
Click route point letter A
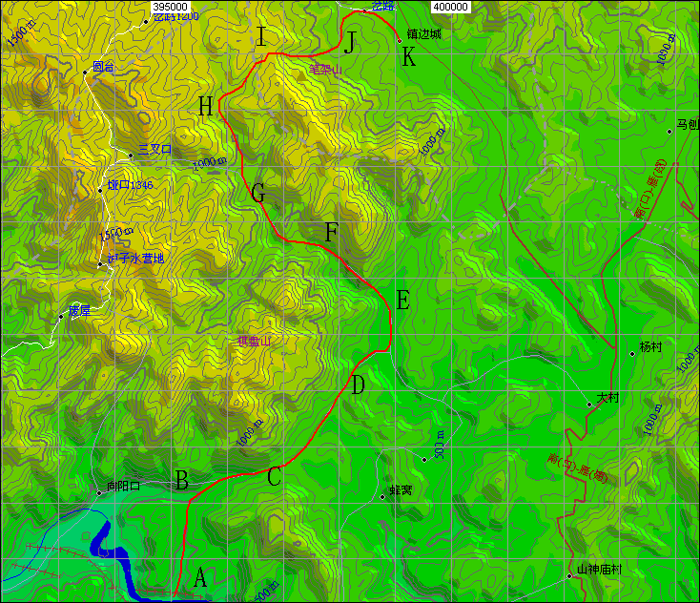pos(200,577)
